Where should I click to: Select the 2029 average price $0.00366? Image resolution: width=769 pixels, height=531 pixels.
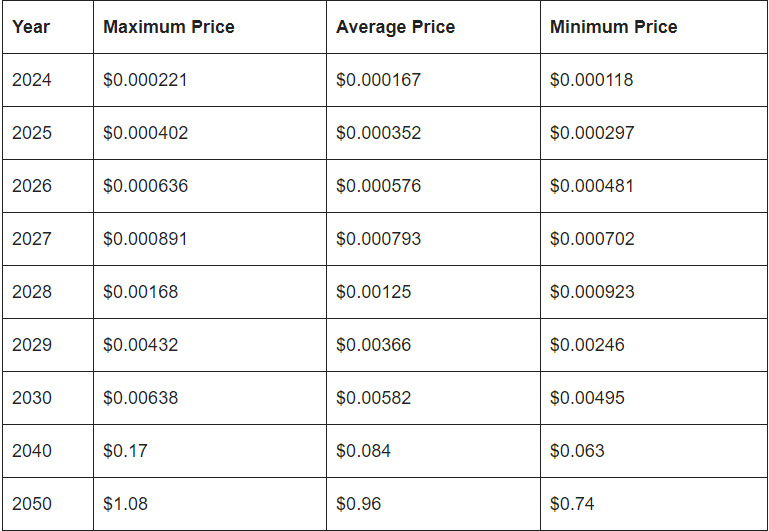tap(373, 345)
